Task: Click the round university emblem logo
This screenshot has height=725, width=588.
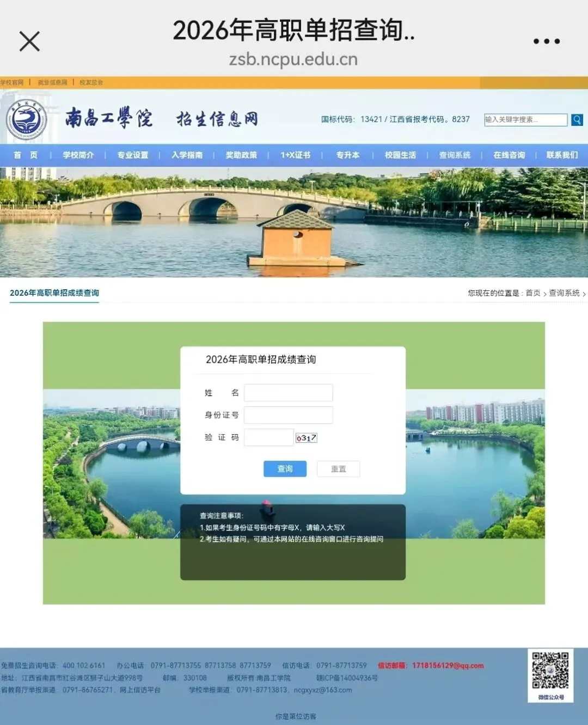Action: (26, 120)
